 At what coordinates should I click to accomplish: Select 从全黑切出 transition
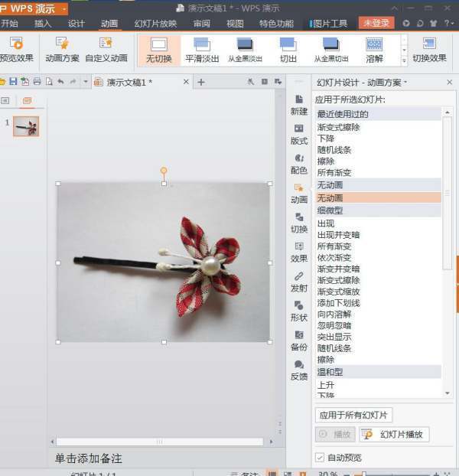tap(331, 50)
